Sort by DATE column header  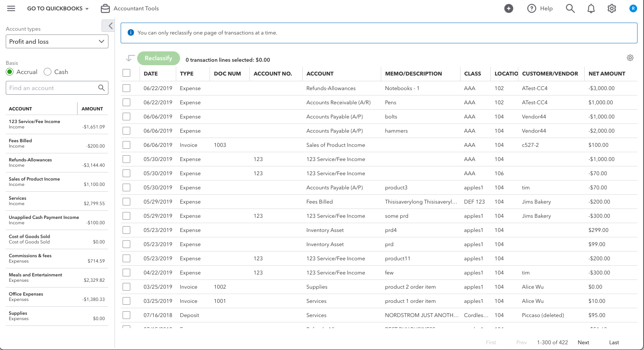click(x=151, y=74)
